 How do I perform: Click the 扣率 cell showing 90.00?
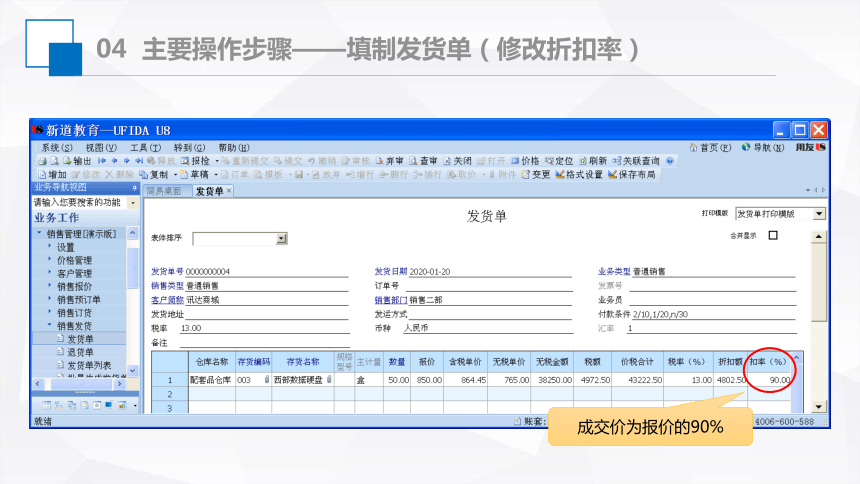click(769, 380)
